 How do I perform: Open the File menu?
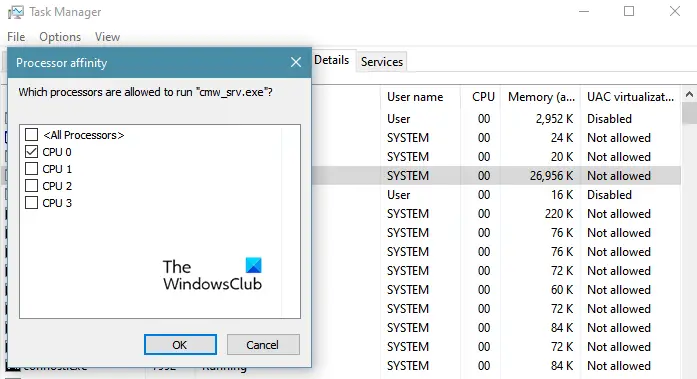click(x=16, y=37)
